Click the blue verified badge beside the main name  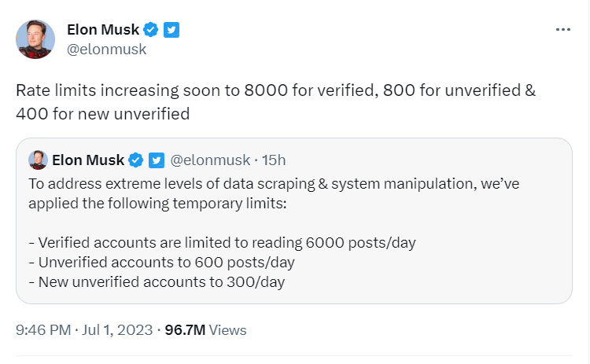(x=153, y=30)
